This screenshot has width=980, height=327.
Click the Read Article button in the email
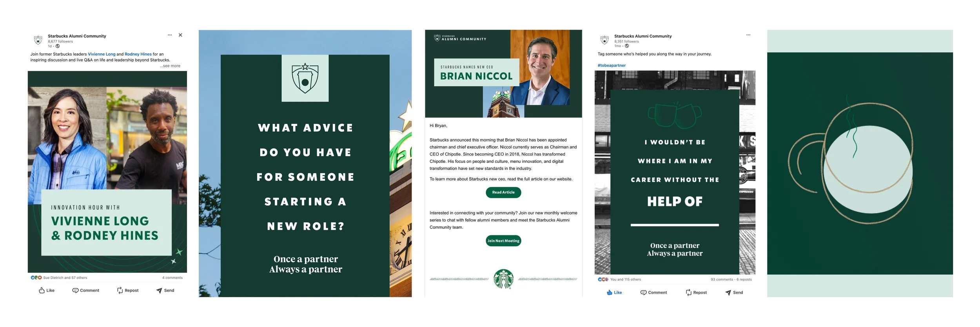coord(503,193)
